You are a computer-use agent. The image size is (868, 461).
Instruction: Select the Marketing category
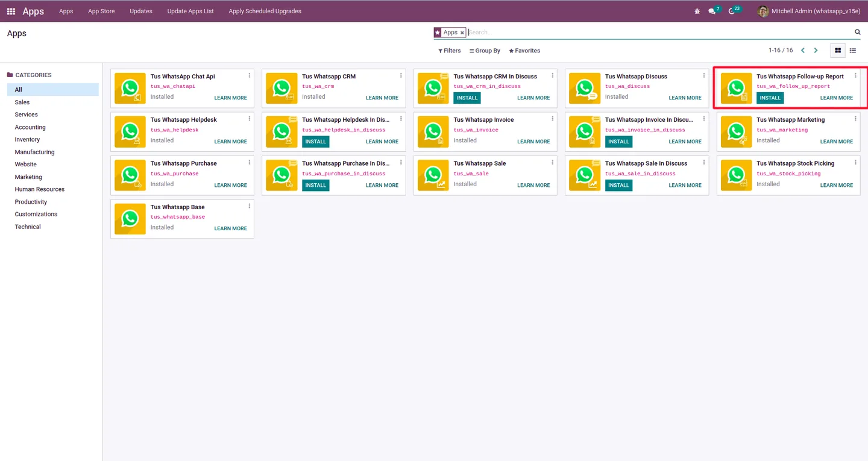tap(53, 177)
